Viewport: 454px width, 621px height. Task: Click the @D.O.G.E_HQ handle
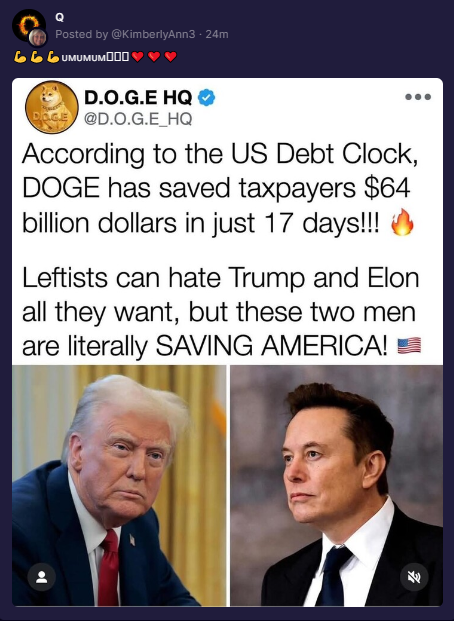(138, 118)
